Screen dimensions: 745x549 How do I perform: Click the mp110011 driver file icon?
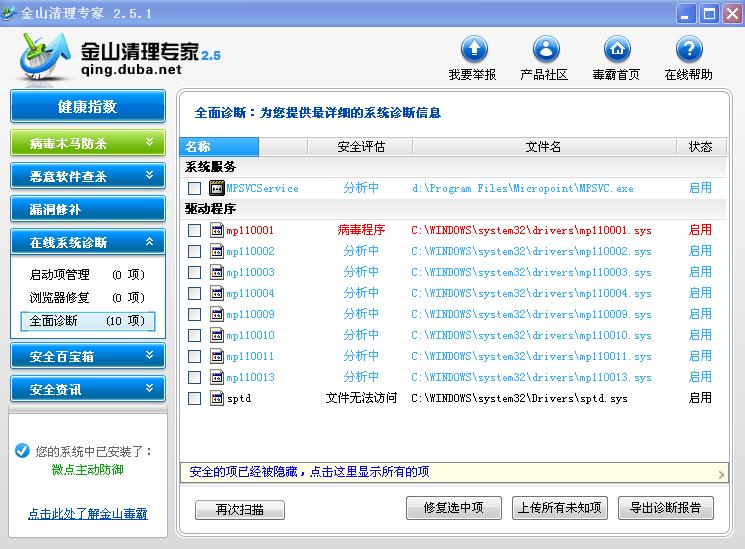tap(217, 356)
